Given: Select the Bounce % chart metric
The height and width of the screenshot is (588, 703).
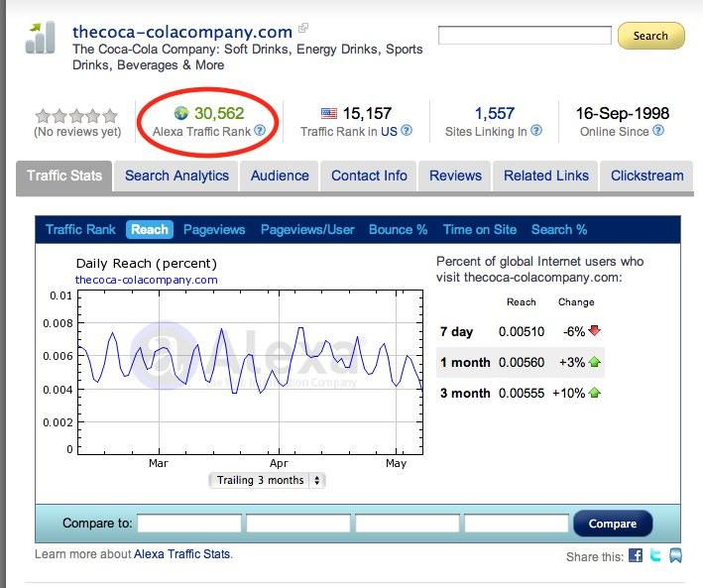Looking at the screenshot, I should click(399, 230).
